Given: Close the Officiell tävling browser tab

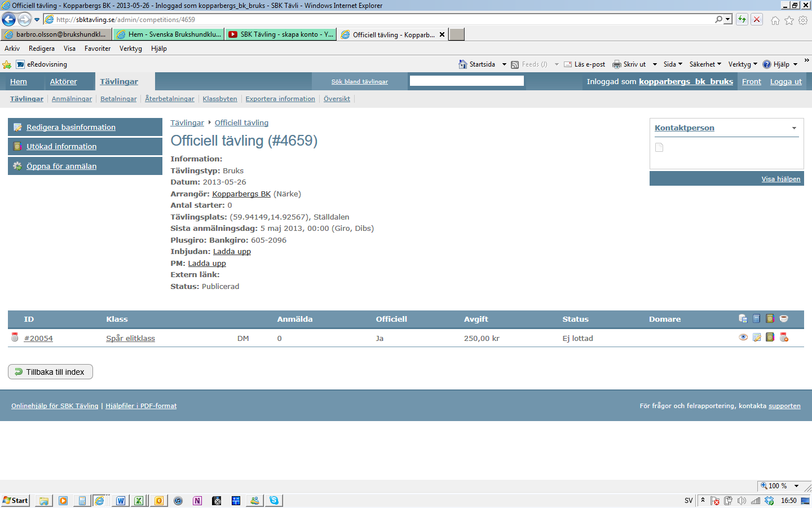Looking at the screenshot, I should coord(442,34).
